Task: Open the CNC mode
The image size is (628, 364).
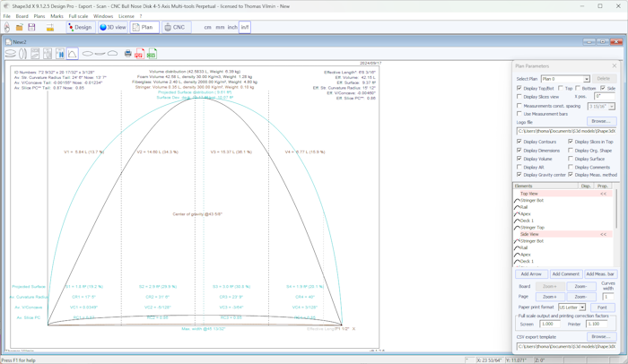Action: (175, 28)
